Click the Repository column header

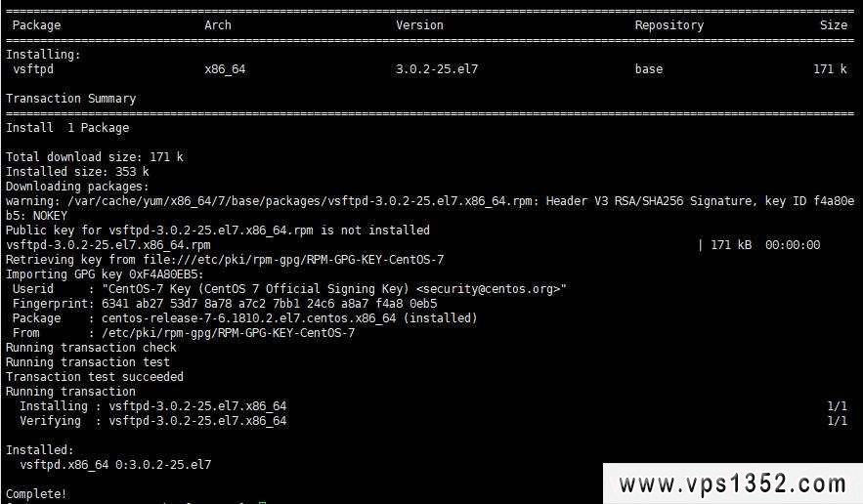pyautogui.click(x=669, y=25)
